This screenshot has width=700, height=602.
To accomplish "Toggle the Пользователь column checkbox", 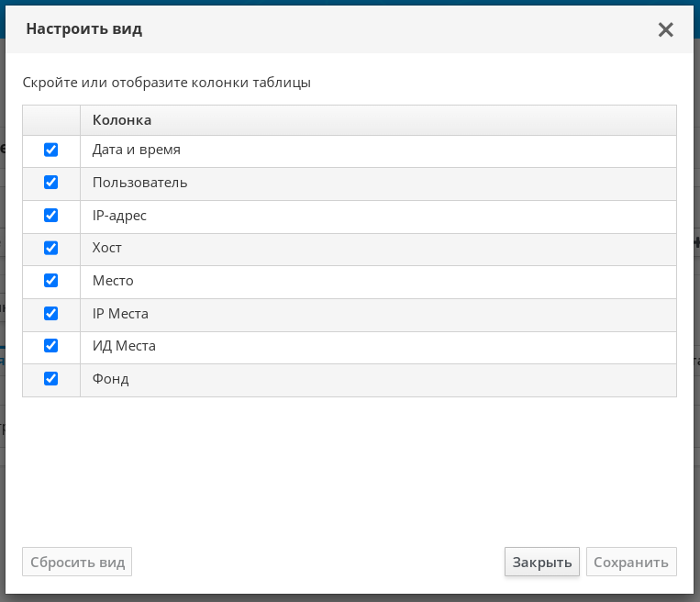I will [x=51, y=183].
